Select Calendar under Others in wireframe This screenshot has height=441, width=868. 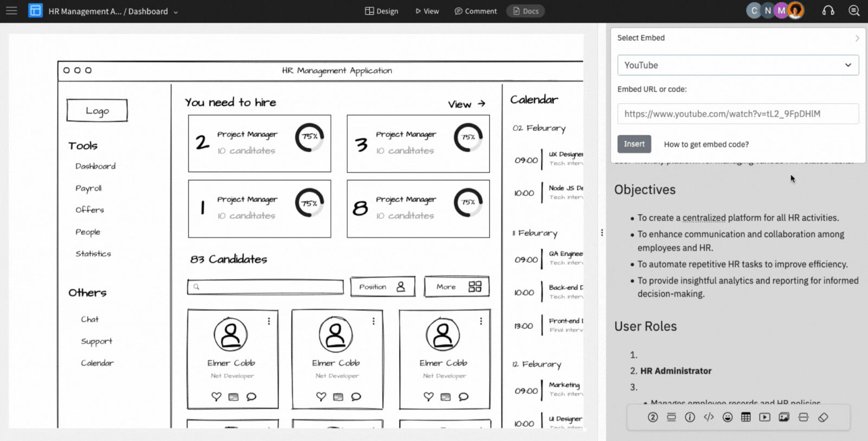point(98,363)
